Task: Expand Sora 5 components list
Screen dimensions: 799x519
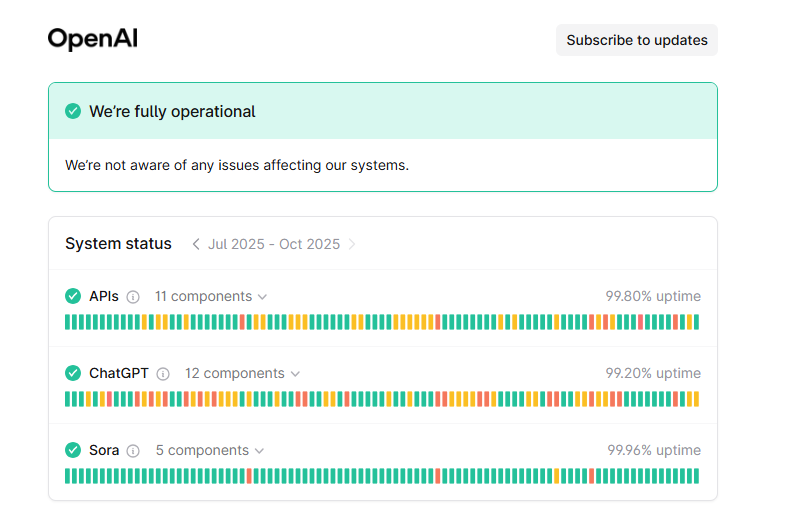Action: point(210,450)
